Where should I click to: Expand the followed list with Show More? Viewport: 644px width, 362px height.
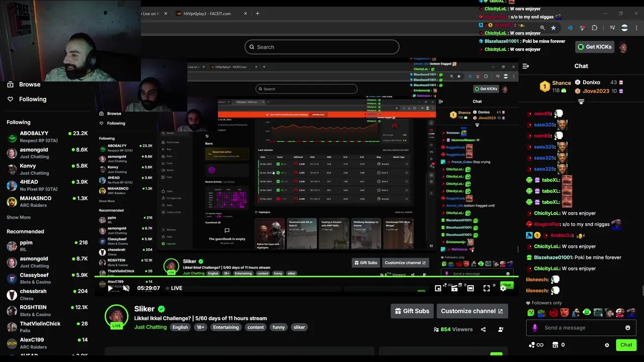pyautogui.click(x=19, y=217)
